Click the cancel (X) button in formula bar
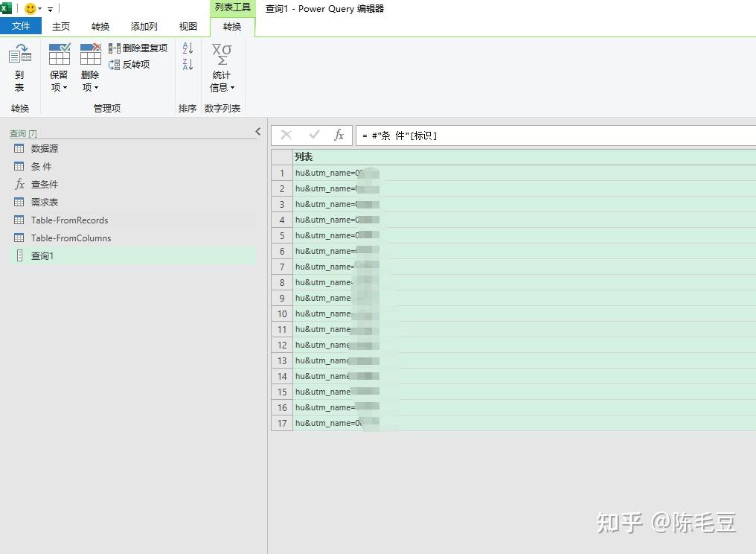The image size is (756, 554). [286, 135]
